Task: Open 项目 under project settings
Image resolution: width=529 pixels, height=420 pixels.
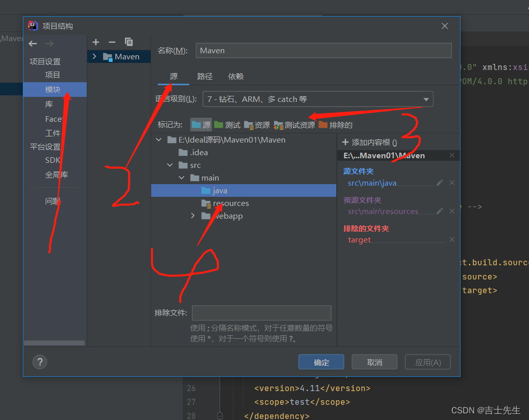Action: pyautogui.click(x=52, y=75)
